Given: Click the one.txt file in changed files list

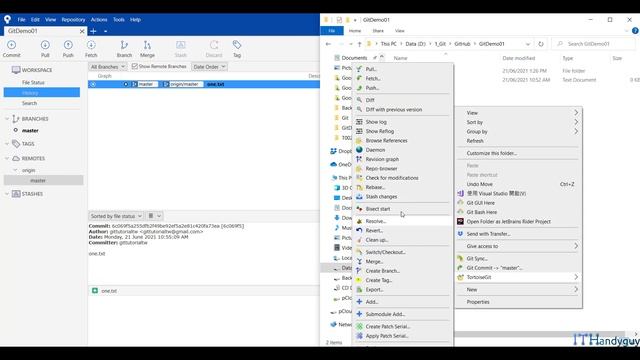Looking at the screenshot, I should (109, 291).
